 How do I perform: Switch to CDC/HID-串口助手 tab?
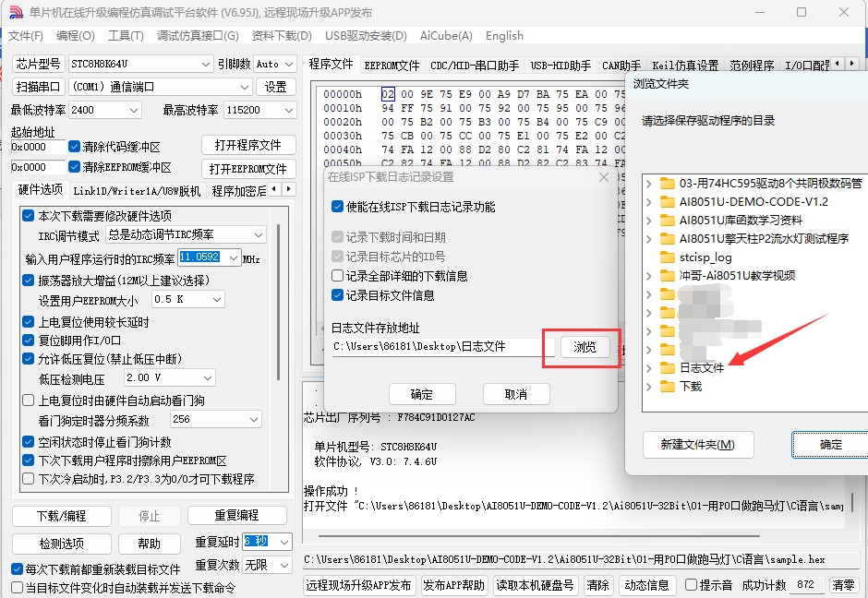[475, 66]
